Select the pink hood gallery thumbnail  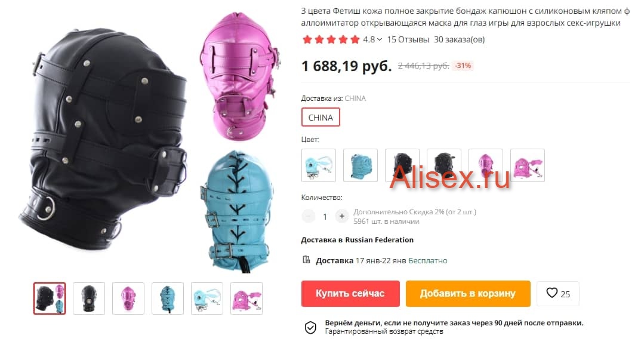[x=128, y=298]
